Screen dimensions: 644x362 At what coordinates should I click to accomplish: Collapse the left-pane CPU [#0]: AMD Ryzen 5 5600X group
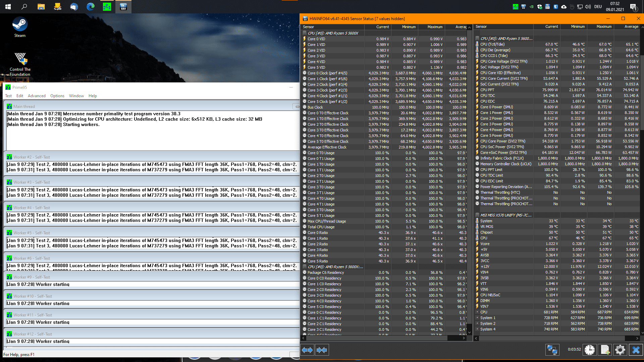click(305, 33)
